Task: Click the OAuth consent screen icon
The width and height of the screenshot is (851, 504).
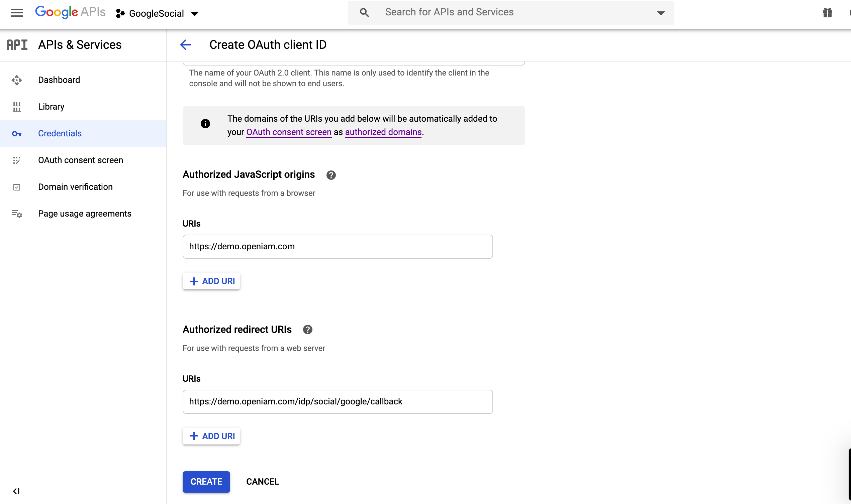Action: 16,160
